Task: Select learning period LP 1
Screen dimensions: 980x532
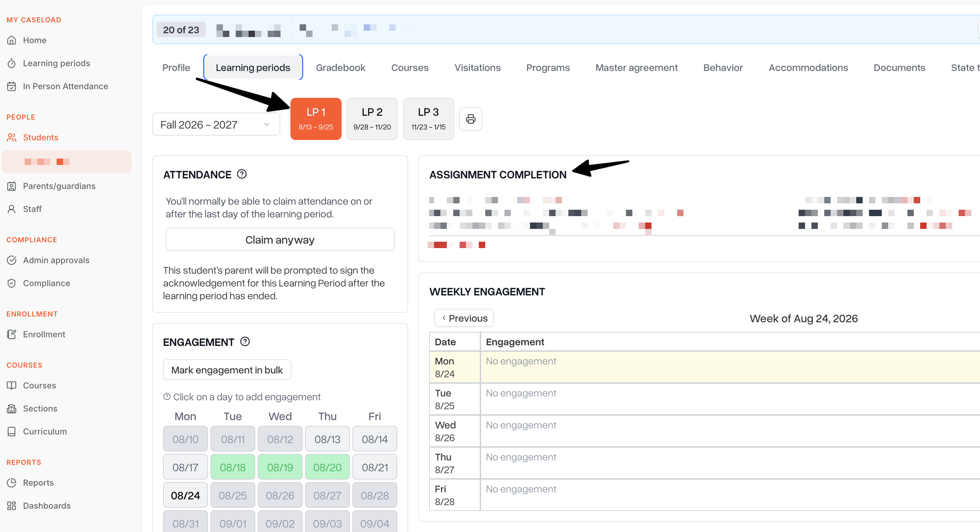Action: [316, 119]
